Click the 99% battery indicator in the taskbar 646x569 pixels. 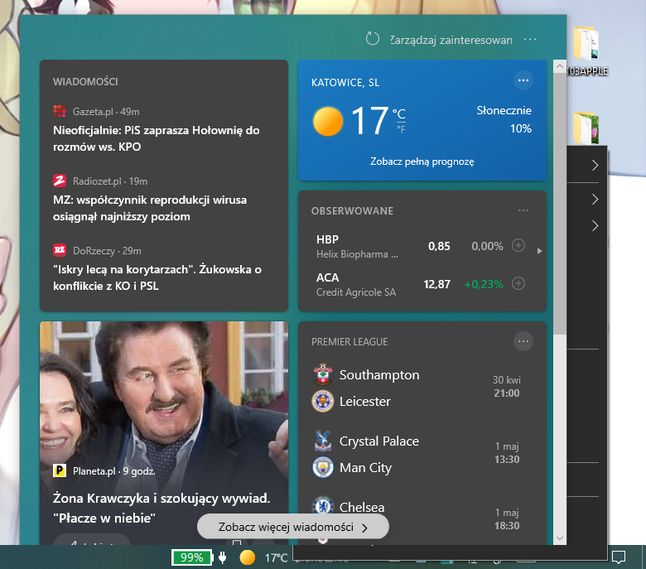point(192,558)
